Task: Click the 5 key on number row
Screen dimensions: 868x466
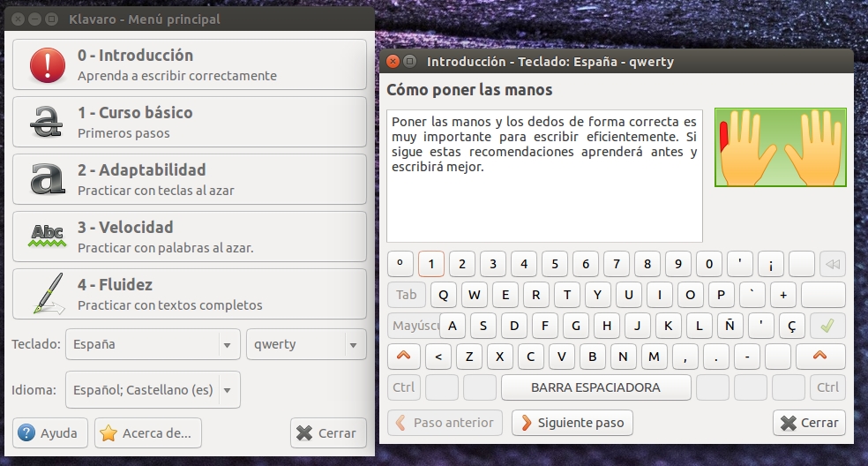Action: pyautogui.click(x=555, y=264)
